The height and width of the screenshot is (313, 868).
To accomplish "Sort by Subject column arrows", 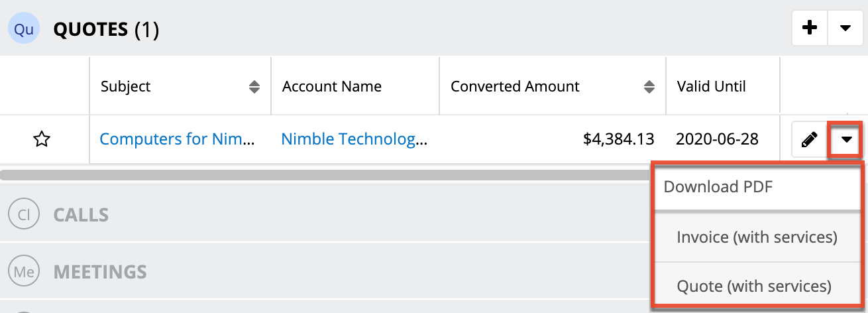I will 254,87.
